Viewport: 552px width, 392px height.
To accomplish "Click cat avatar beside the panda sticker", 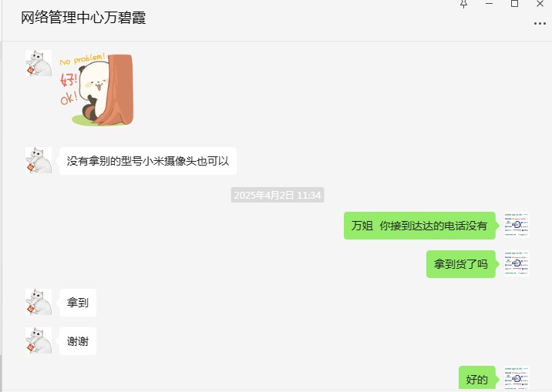I will point(39,63).
